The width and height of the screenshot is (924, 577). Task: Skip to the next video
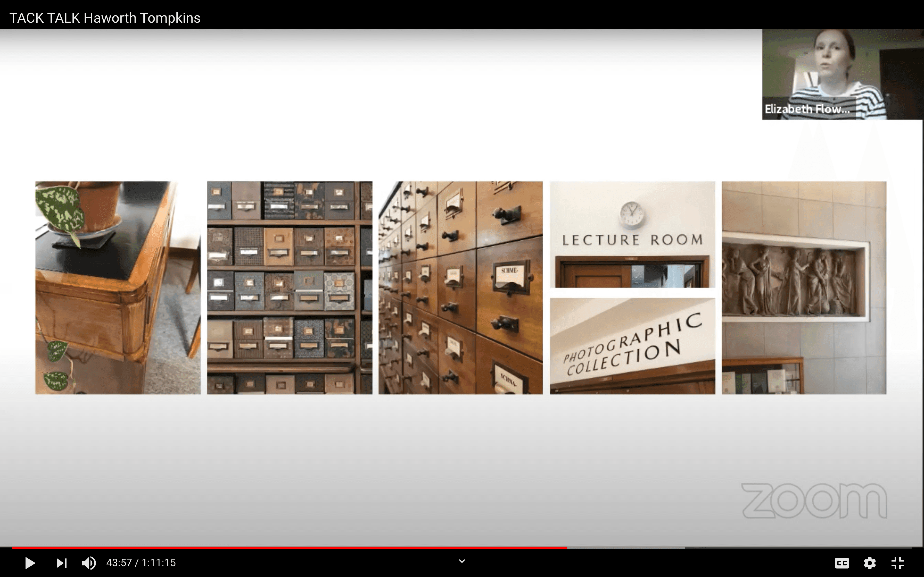(x=61, y=563)
